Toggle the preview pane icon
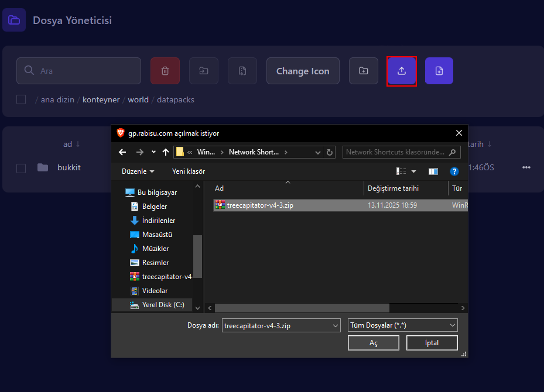This screenshot has height=392, width=544. point(433,171)
